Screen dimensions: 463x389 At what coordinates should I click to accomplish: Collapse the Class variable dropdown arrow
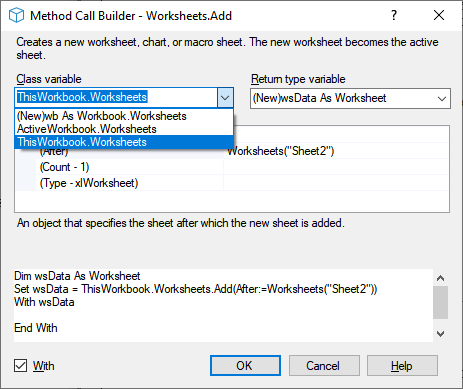(225, 98)
